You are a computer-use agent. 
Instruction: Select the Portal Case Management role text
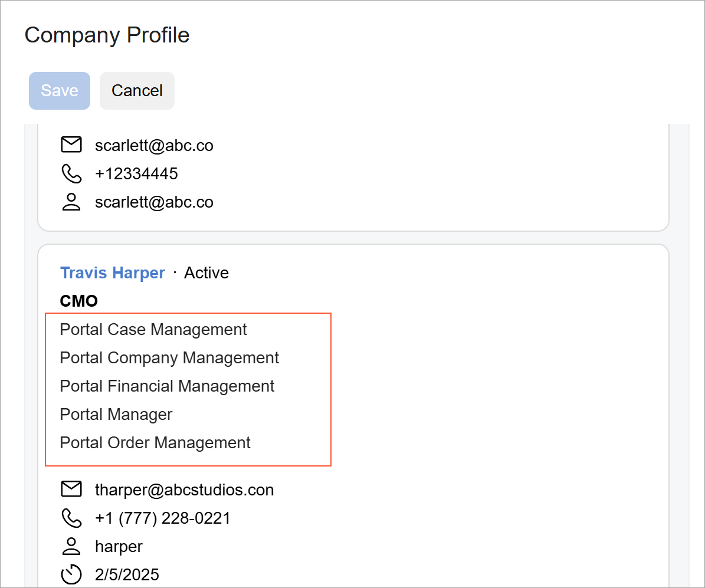(153, 330)
